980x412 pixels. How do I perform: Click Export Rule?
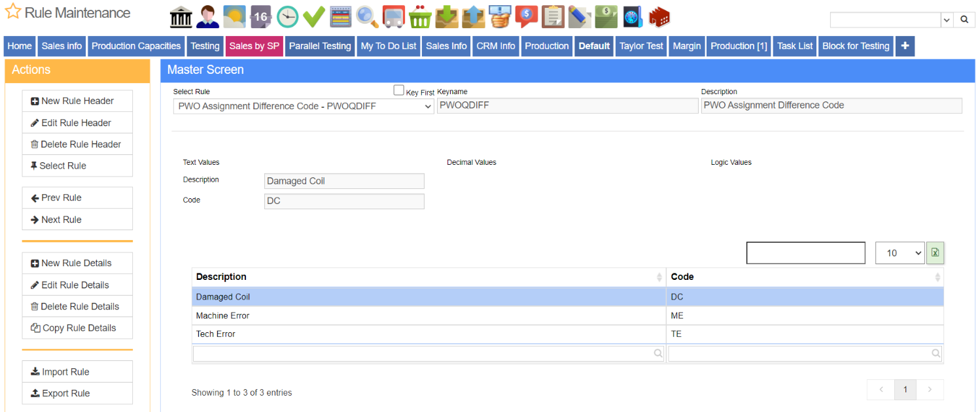(77, 393)
